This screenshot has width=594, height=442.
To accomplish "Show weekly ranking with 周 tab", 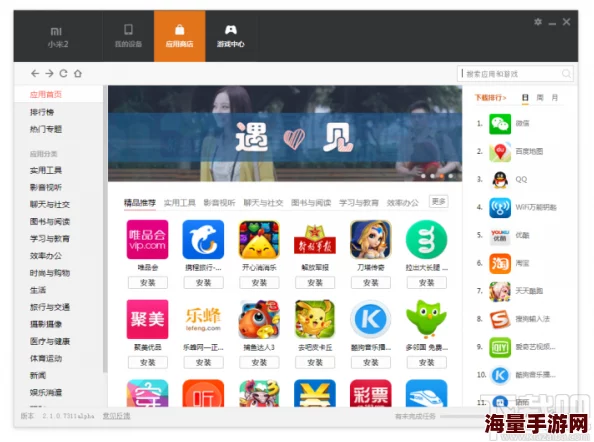I will pyautogui.click(x=540, y=98).
